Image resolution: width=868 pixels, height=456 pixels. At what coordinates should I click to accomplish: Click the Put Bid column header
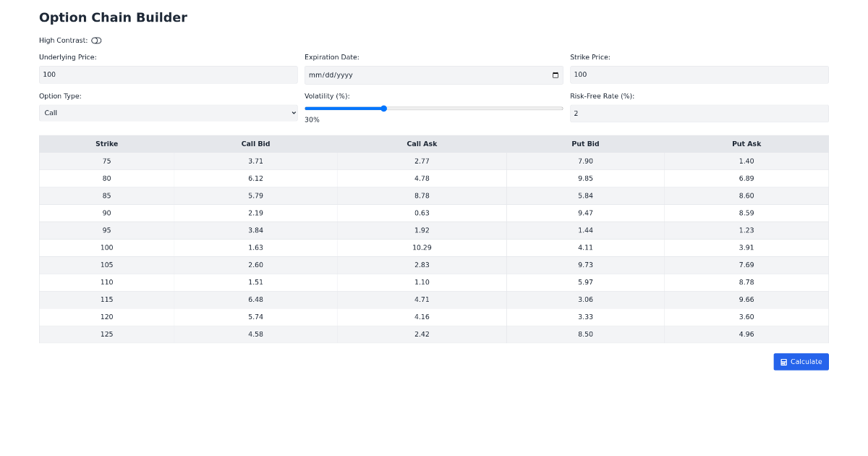(585, 144)
